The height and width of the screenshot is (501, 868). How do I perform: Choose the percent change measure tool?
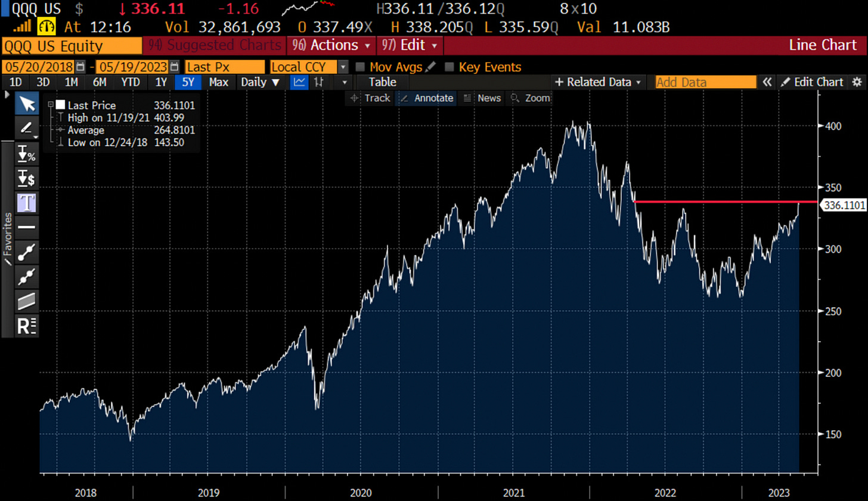click(x=27, y=153)
